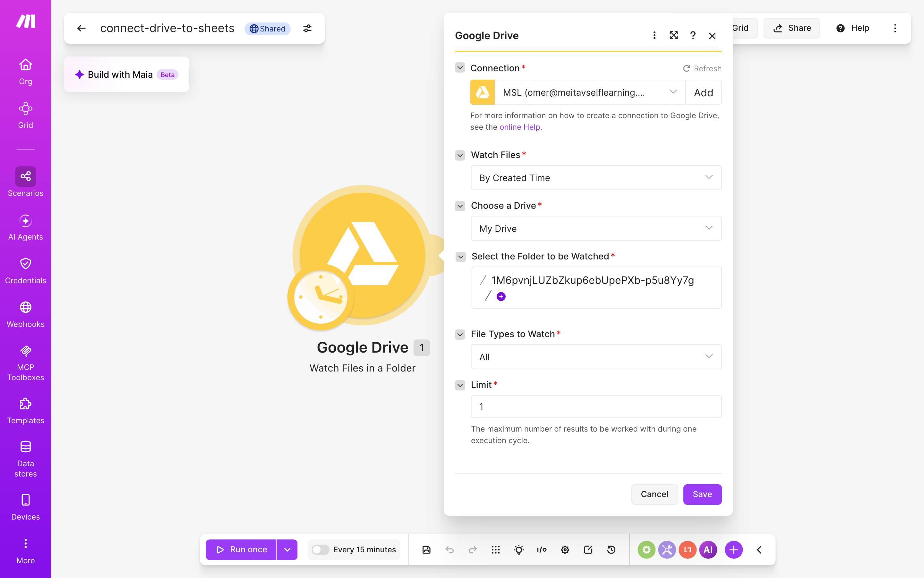924x578 pixels.
Task: Open Data stores in the sidebar
Action: [26, 459]
